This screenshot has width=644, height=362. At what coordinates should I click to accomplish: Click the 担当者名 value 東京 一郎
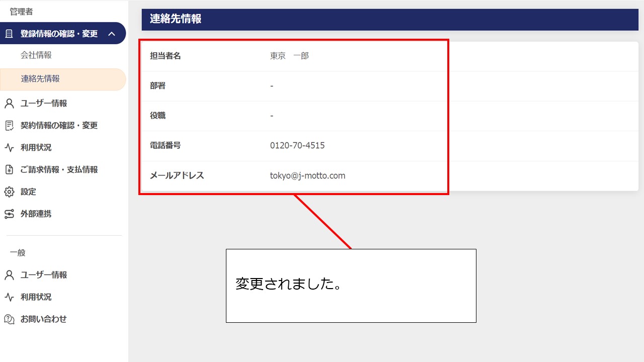pyautogui.click(x=290, y=56)
